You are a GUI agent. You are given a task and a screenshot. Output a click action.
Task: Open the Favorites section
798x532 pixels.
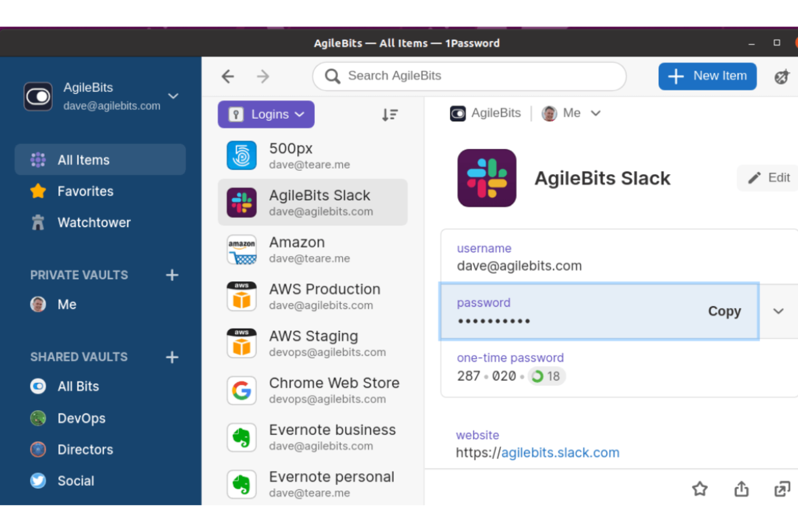tap(85, 191)
